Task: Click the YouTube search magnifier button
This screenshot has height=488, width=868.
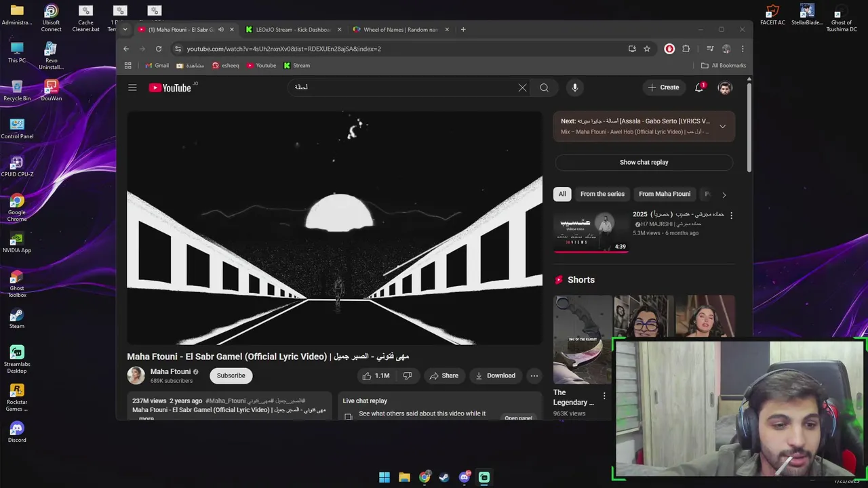Action: pos(544,87)
